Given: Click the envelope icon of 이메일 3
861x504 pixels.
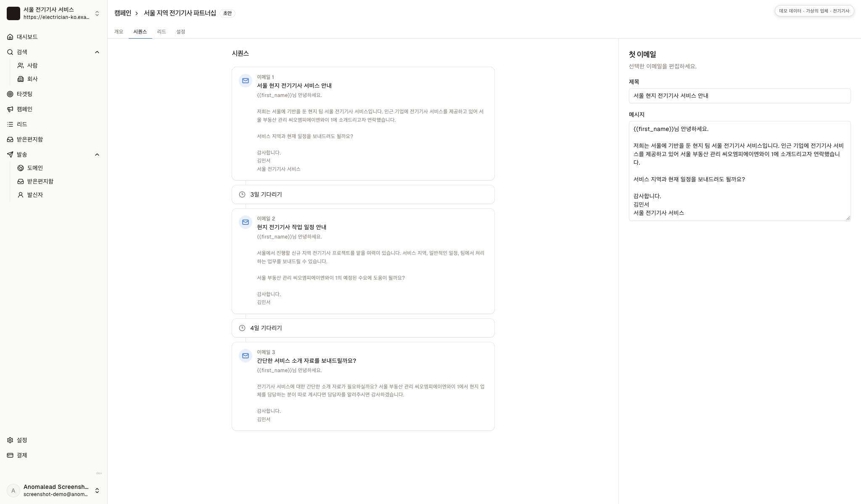Looking at the screenshot, I should pos(246,356).
